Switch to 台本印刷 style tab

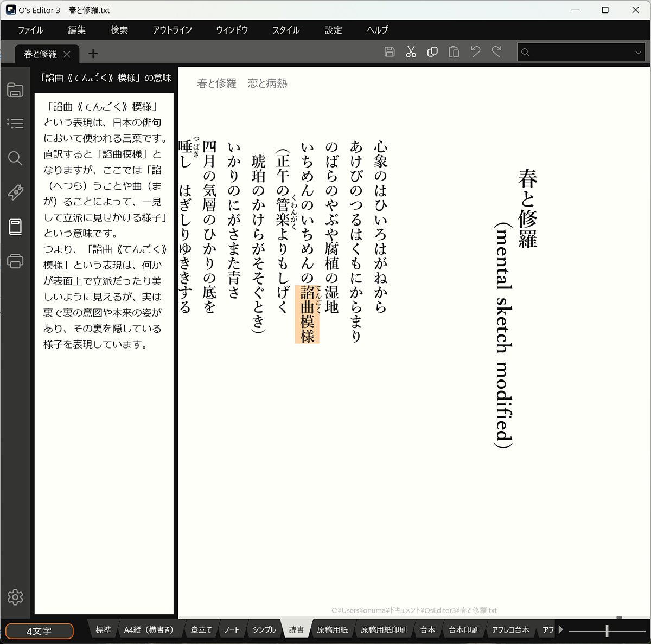[x=464, y=629]
